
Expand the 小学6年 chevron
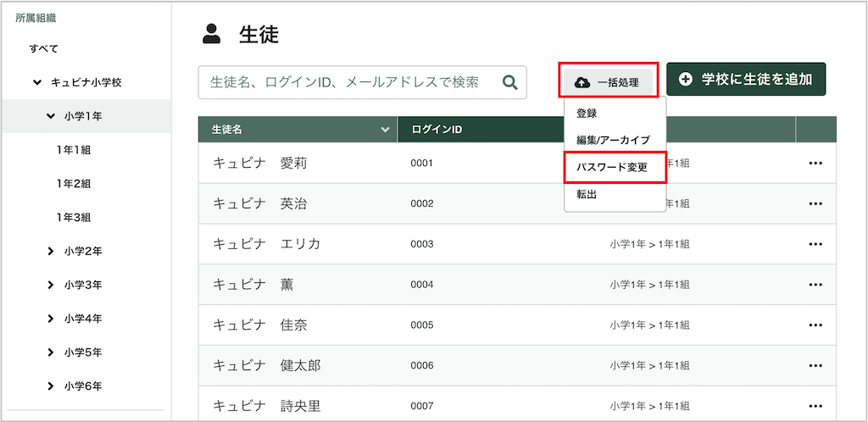coord(51,386)
